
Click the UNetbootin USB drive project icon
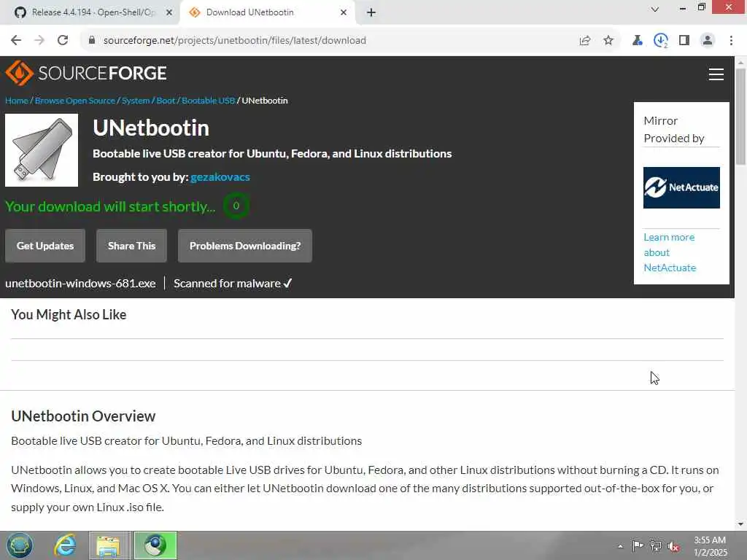(x=42, y=150)
